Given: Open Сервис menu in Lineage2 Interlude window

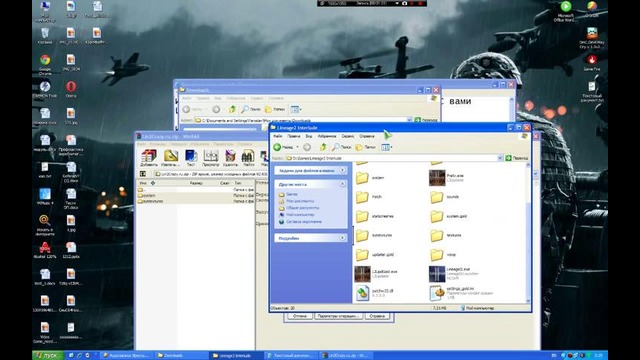Looking at the screenshot, I should [348, 136].
